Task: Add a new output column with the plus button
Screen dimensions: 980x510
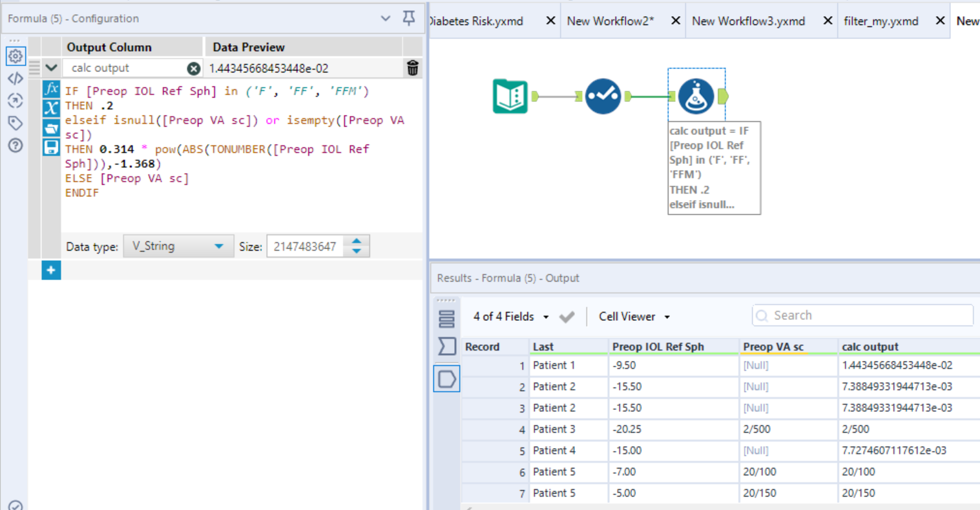Action: 51,270
